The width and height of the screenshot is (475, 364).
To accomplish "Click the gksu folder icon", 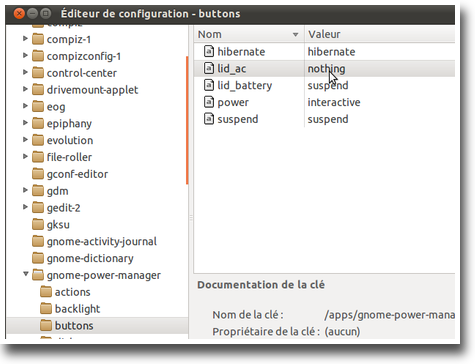I will [x=38, y=224].
